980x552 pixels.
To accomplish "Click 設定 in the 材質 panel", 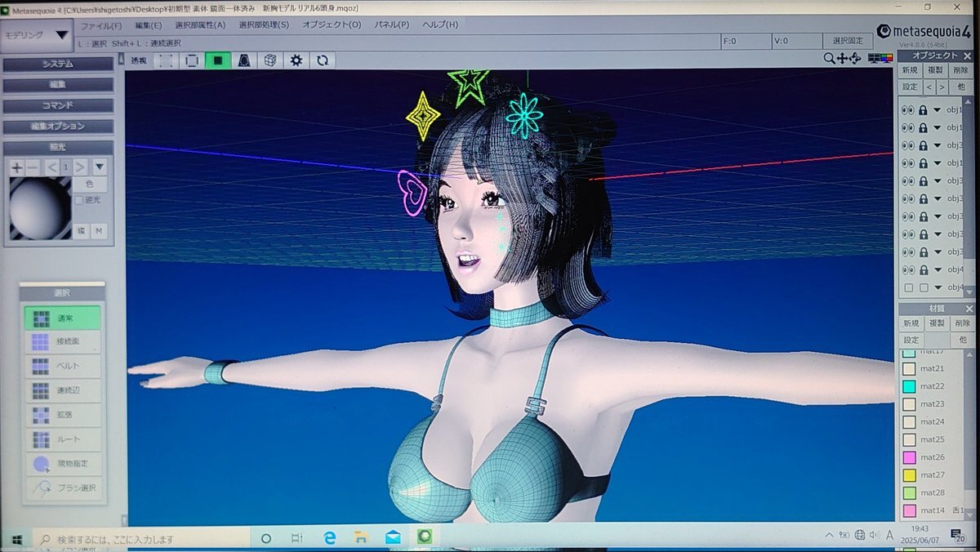I will pyautogui.click(x=911, y=340).
